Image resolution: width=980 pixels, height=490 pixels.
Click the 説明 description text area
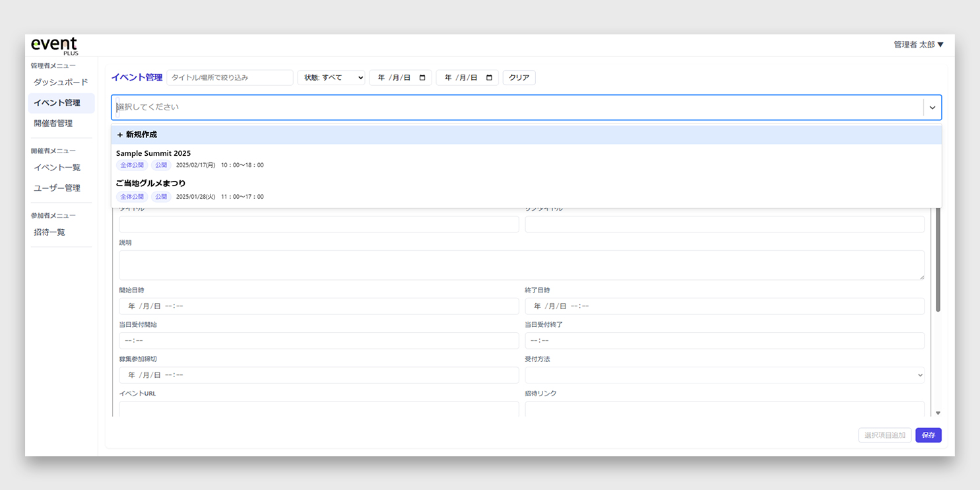coord(521,265)
